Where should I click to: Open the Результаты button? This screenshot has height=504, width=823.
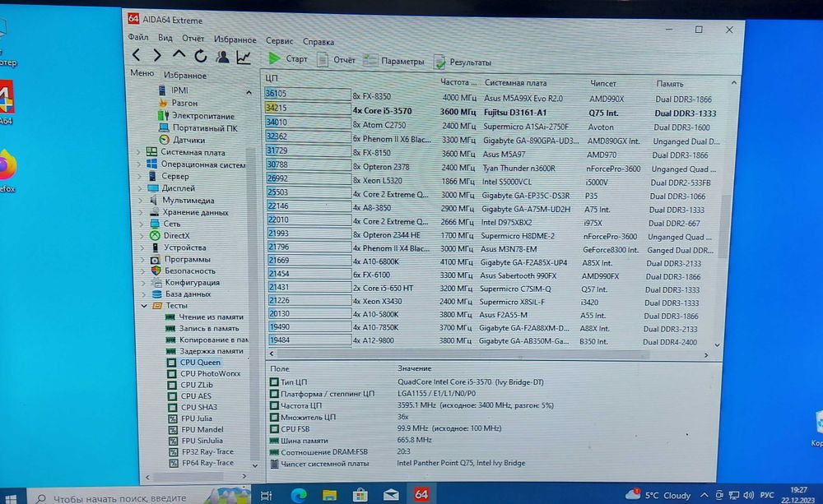tap(463, 62)
